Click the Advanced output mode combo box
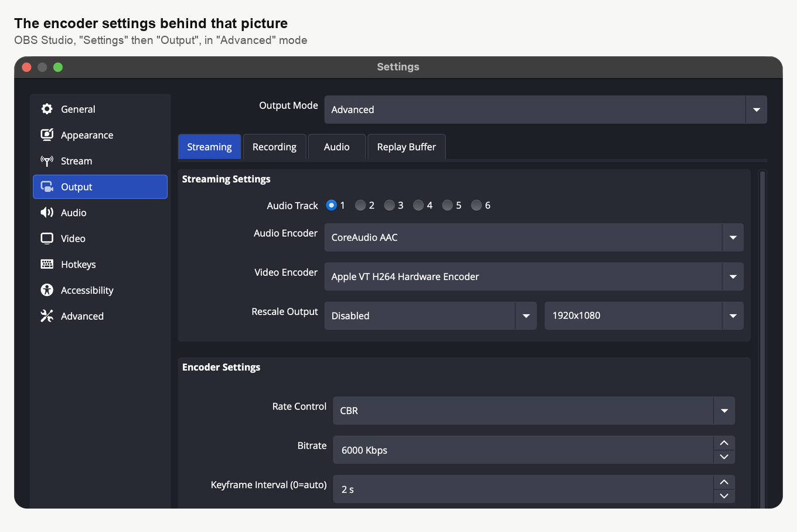 tap(546, 110)
